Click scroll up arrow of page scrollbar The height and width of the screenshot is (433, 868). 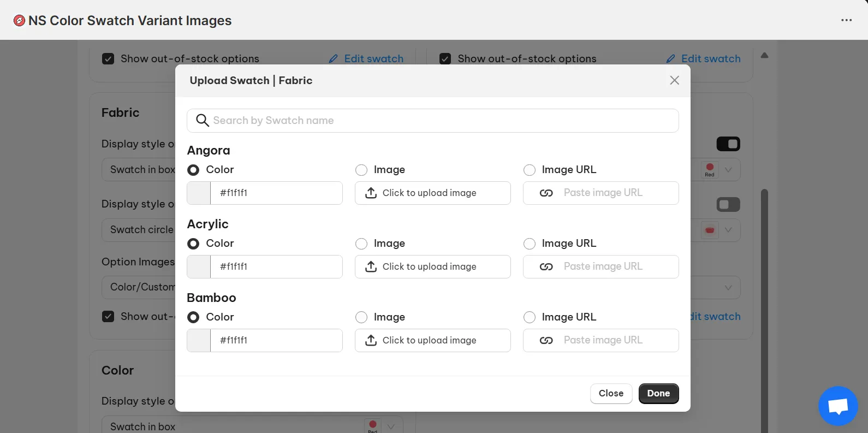coord(764,55)
